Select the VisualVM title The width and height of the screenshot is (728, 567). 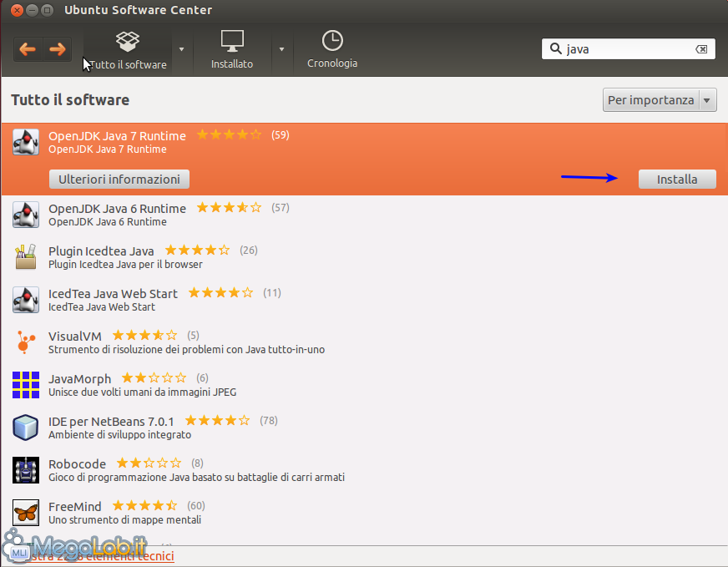[x=75, y=337]
